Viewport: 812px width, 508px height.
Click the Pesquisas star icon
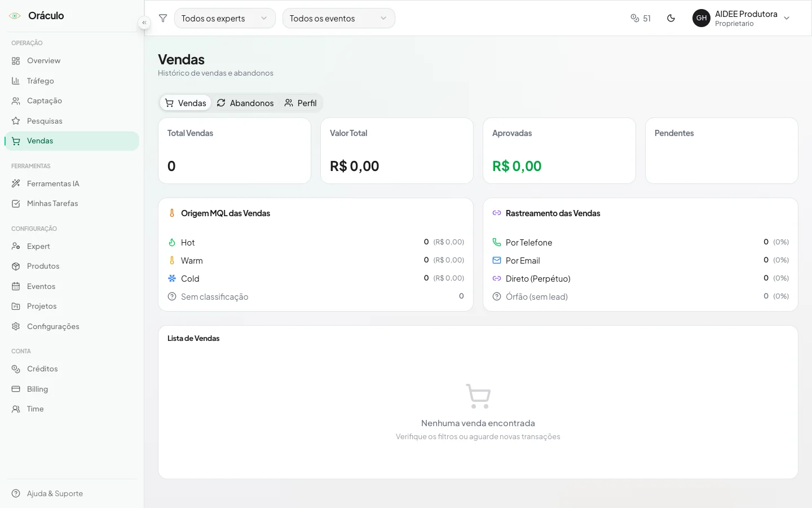point(16,121)
